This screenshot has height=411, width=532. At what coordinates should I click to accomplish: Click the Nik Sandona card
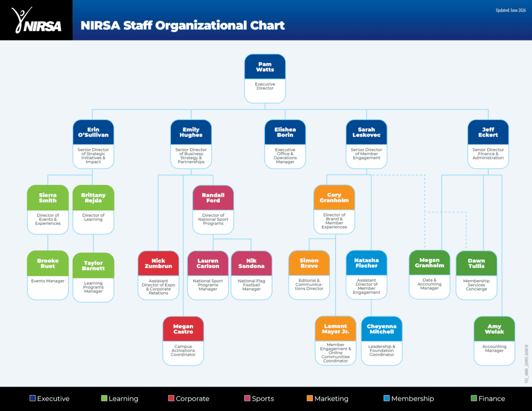pos(251,275)
